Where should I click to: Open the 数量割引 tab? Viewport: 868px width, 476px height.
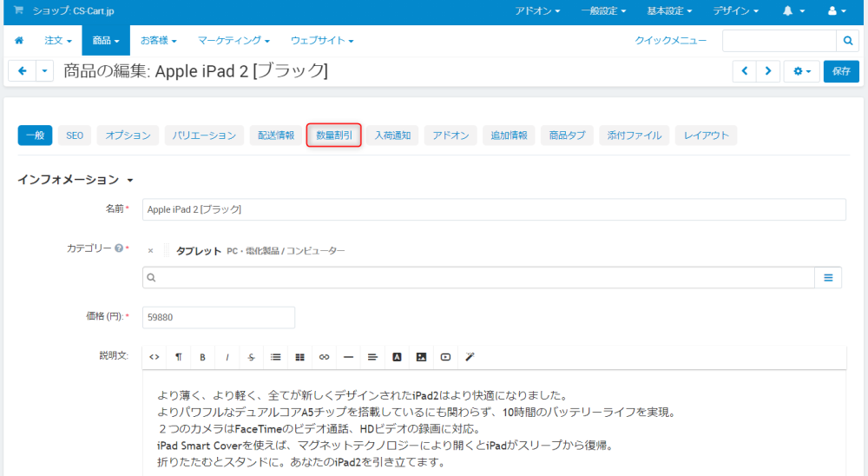pos(334,136)
